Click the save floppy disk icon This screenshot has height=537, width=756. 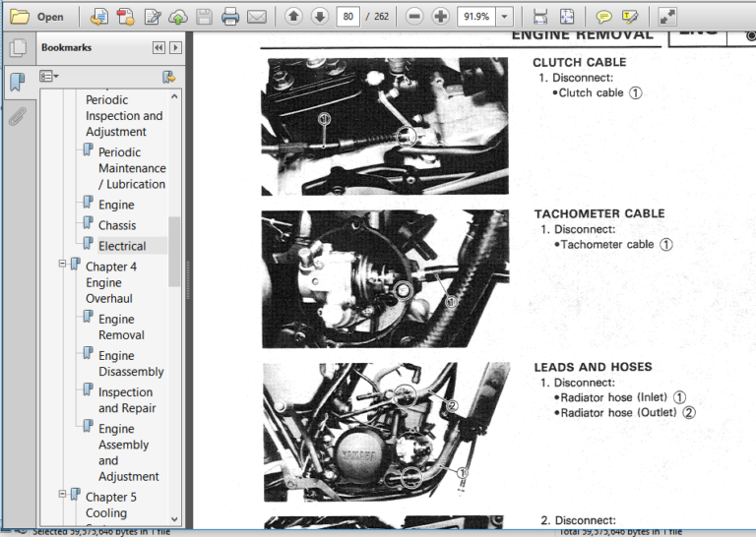[x=204, y=17]
